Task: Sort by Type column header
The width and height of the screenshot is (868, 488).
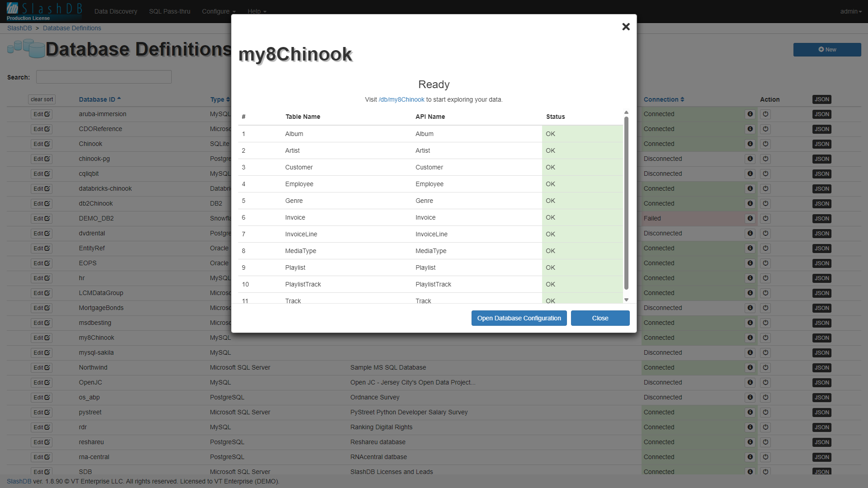Action: (220, 99)
